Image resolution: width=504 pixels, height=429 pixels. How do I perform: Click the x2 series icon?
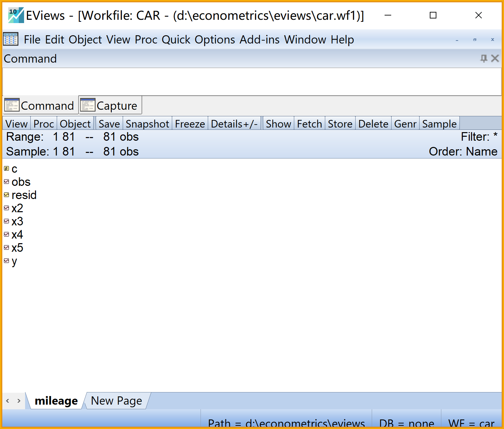pyautogui.click(x=6, y=208)
